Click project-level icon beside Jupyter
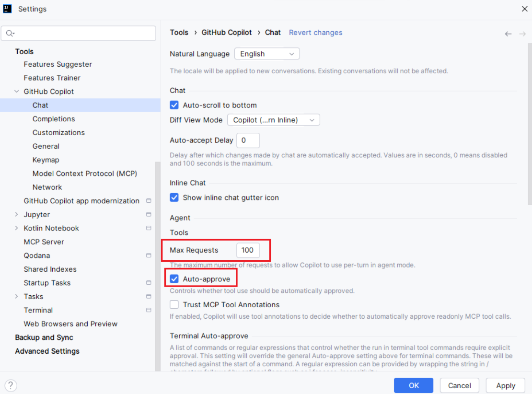532x394 pixels. 149,214
